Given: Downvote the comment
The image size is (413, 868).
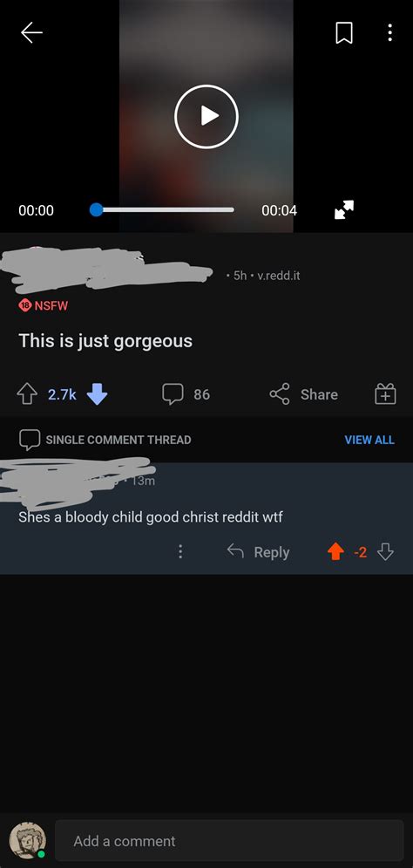Looking at the screenshot, I should point(385,552).
